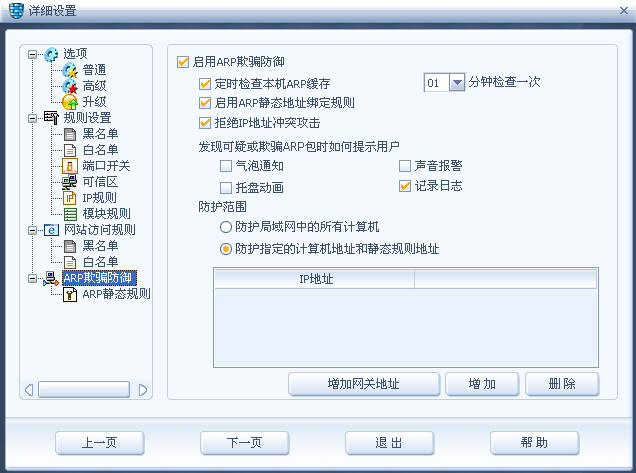636x473 pixels.
Task: Select 黑名单 under 规则设置
Action: pos(100,134)
